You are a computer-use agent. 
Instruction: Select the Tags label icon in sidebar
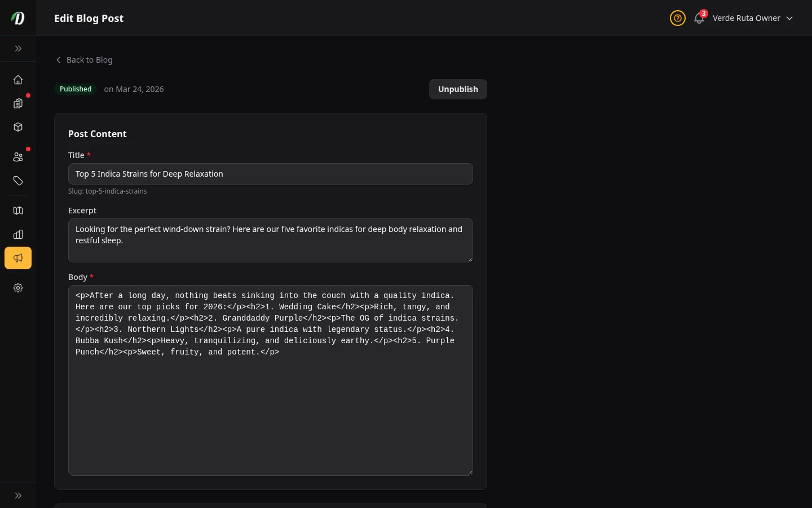pyautogui.click(x=18, y=181)
